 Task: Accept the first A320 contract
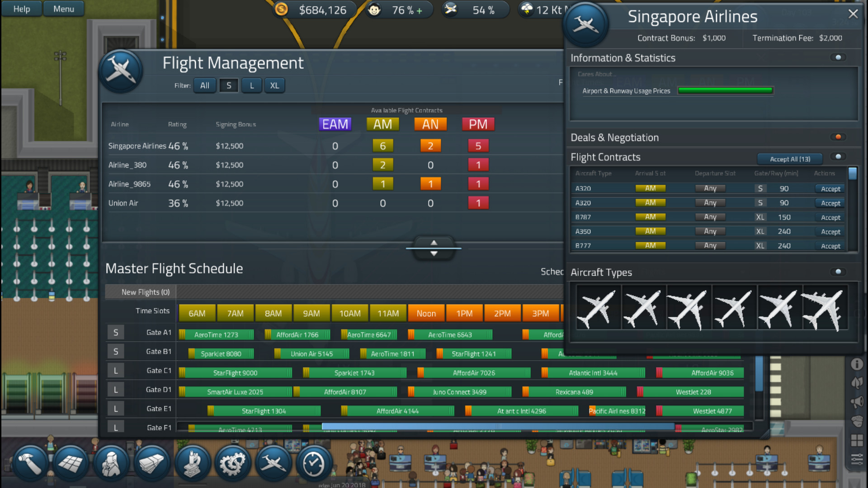[x=830, y=189]
